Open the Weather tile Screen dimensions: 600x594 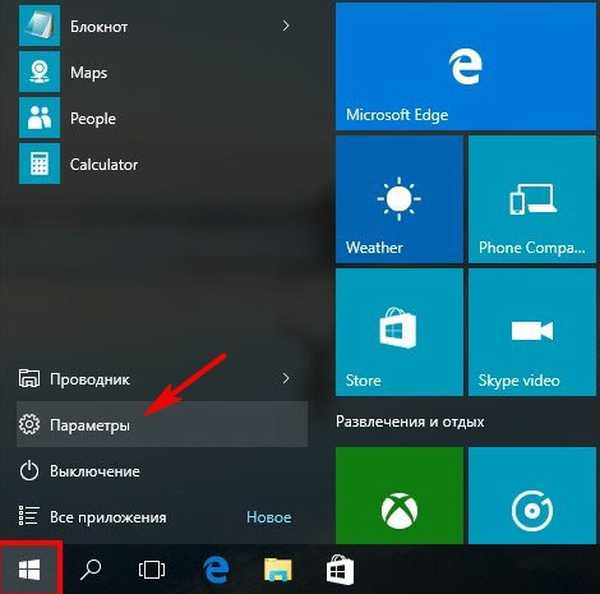[399, 200]
